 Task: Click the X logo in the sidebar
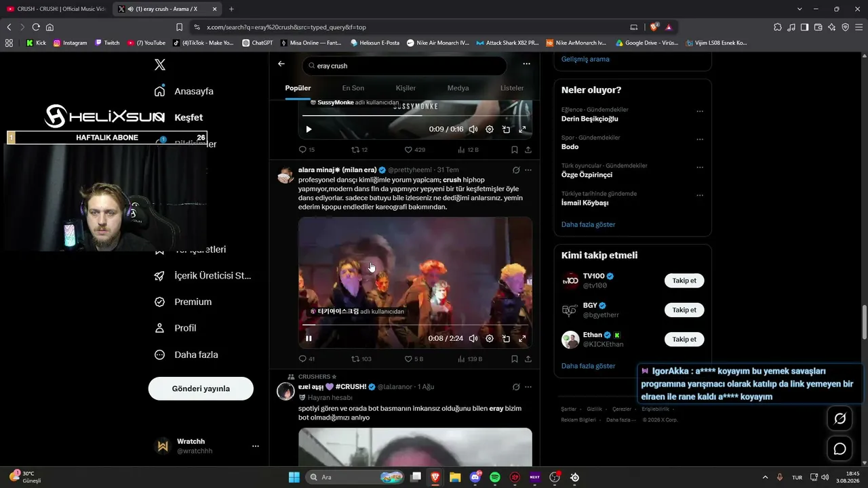click(x=160, y=64)
